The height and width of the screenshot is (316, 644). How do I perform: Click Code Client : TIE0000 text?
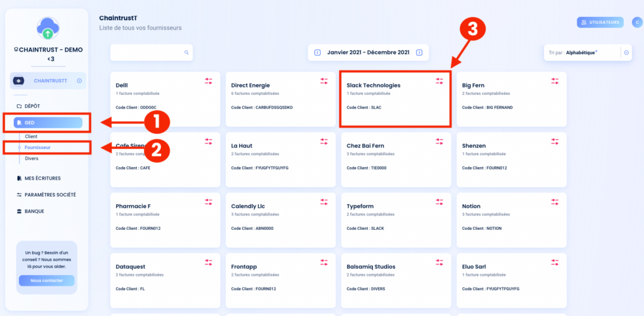367,168
